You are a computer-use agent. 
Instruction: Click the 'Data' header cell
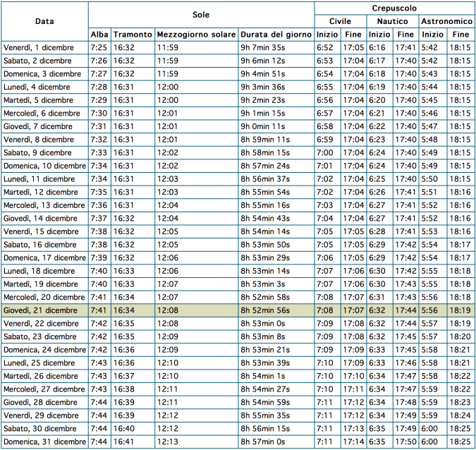[45, 22]
